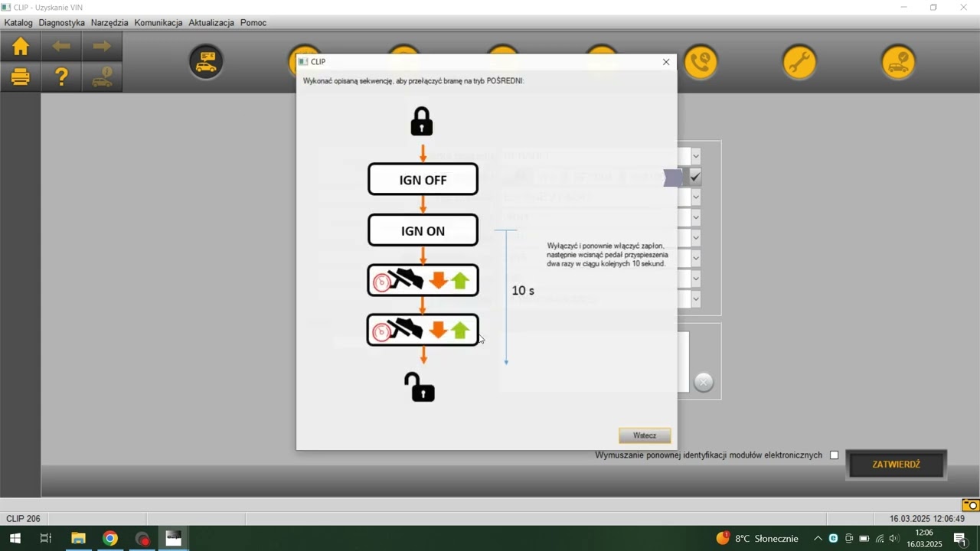This screenshot has width=980, height=551.
Task: Click the CLIP app taskbar button
Action: click(174, 539)
